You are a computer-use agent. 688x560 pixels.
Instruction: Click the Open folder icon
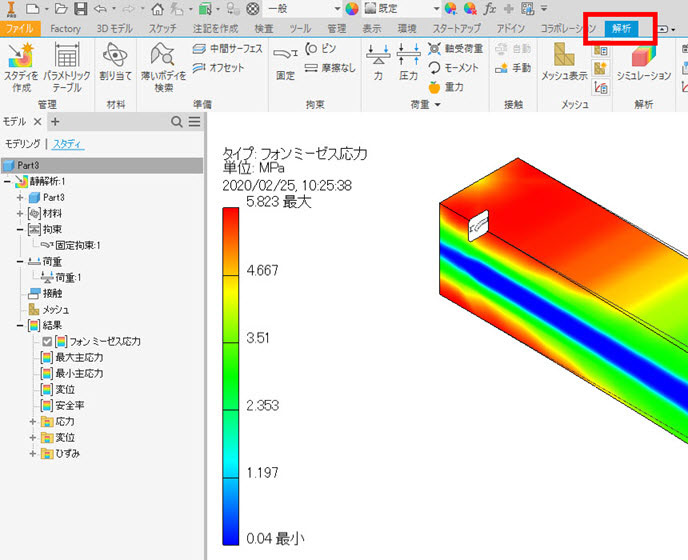pos(61,8)
